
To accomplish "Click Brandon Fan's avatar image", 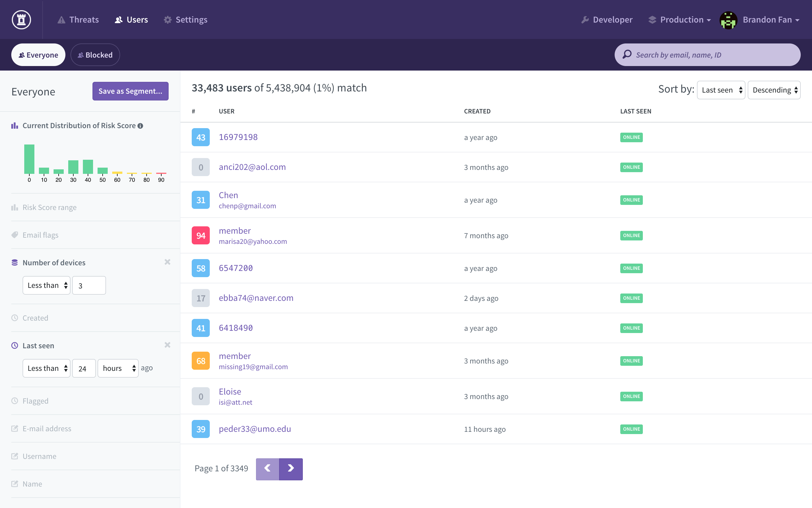I will coord(728,20).
